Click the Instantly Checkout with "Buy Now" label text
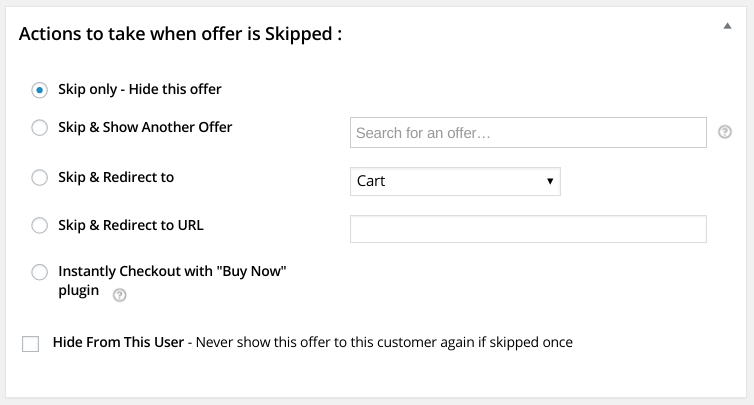 pyautogui.click(x=172, y=280)
